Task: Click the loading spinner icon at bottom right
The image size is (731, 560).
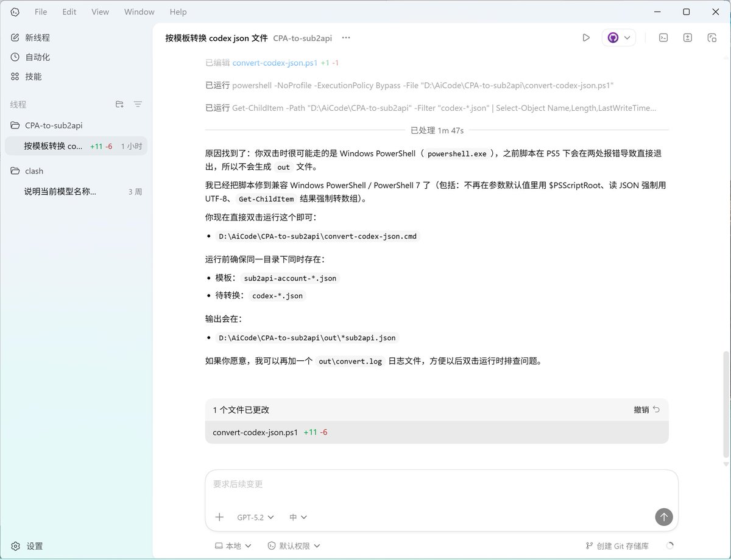Action: click(670, 546)
